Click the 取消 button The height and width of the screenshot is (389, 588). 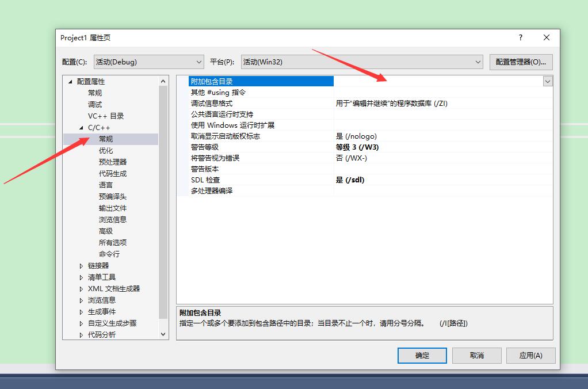[476, 355]
